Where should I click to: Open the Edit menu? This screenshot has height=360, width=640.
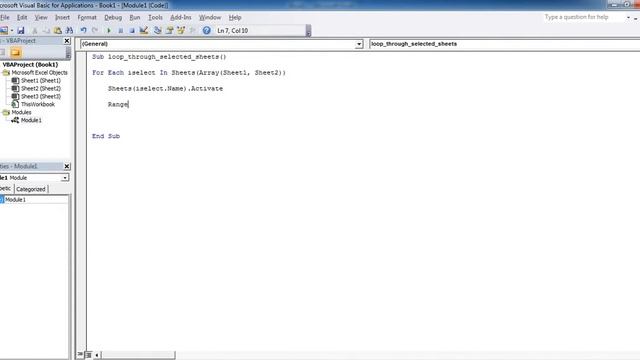22,18
